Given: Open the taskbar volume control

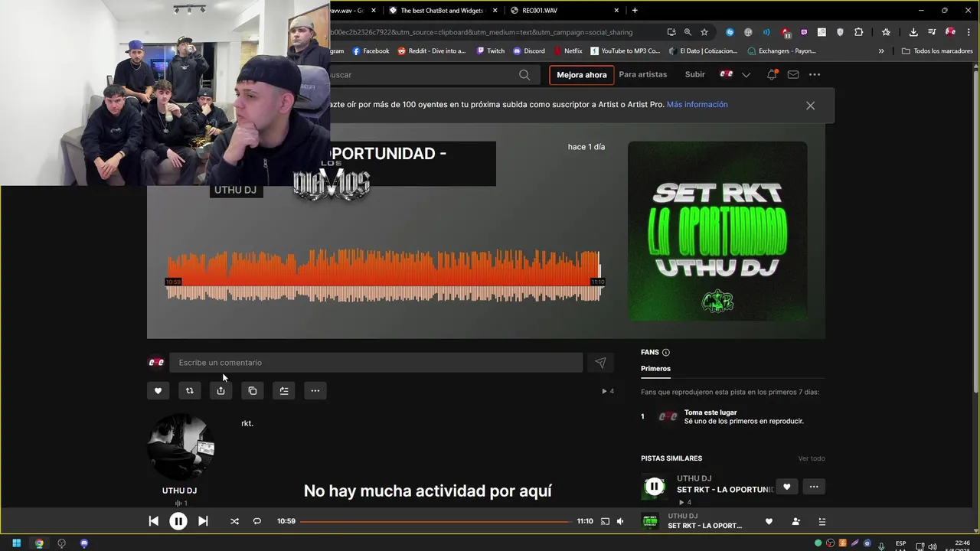Looking at the screenshot, I should [932, 546].
